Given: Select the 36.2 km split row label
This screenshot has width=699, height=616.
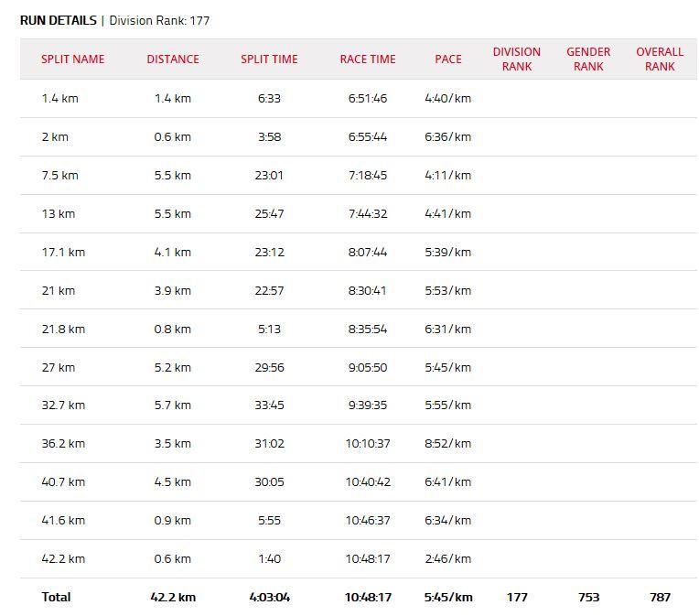Looking at the screenshot, I should coord(63,444).
